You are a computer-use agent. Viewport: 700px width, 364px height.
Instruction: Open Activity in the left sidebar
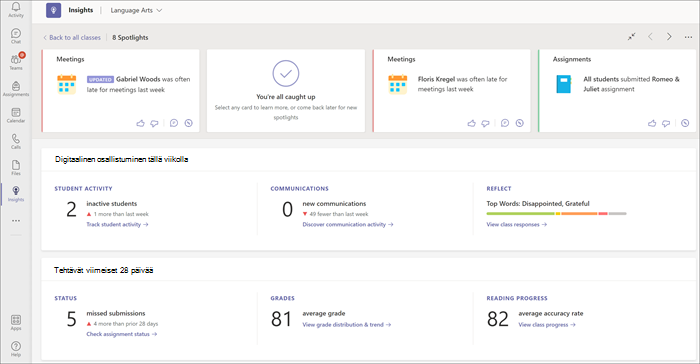click(x=16, y=9)
